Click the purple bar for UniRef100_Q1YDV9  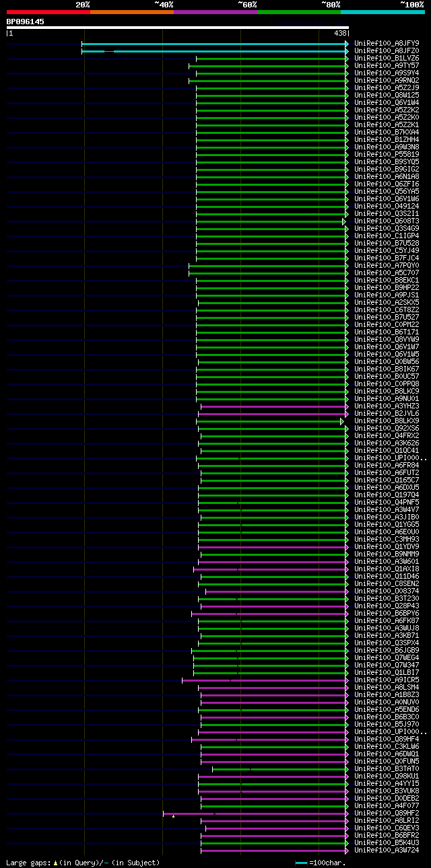273,547
